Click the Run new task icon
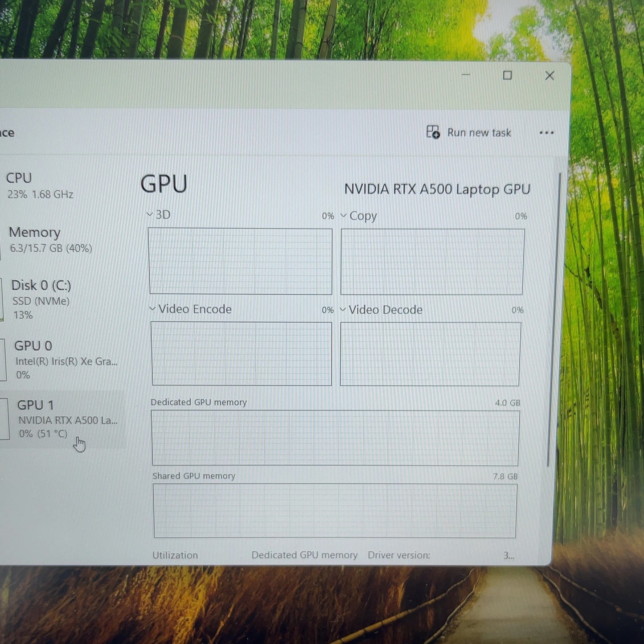The image size is (644, 644). click(433, 132)
